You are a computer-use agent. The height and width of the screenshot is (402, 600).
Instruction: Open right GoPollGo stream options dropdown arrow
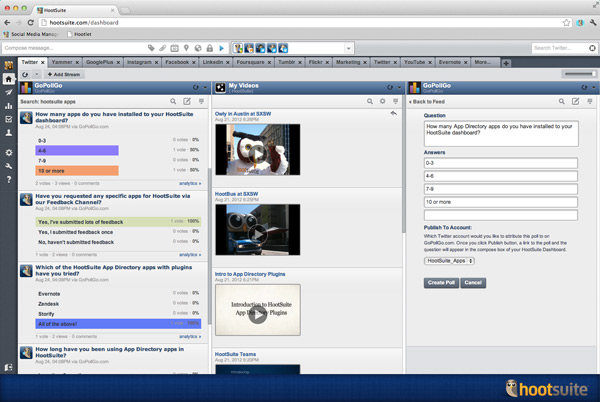coord(593,88)
